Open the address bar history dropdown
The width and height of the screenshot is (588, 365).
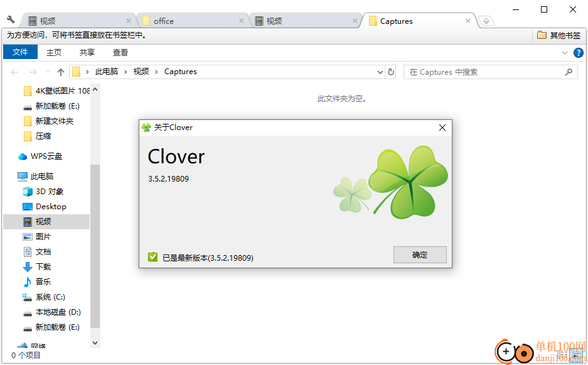(x=380, y=72)
